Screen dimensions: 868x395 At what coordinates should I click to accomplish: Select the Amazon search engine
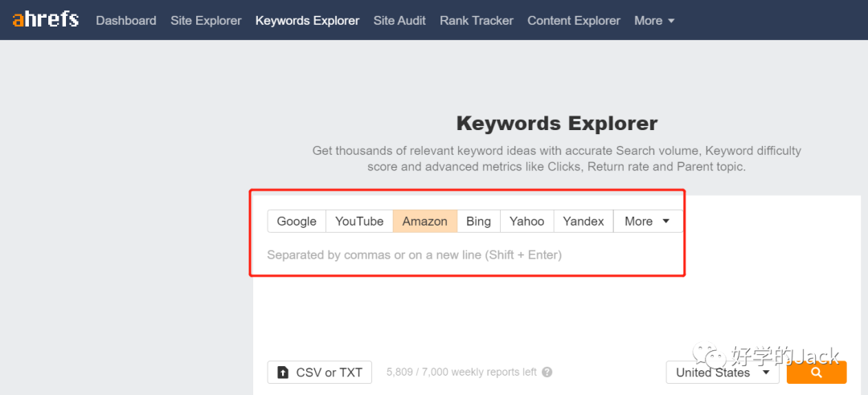[424, 222]
